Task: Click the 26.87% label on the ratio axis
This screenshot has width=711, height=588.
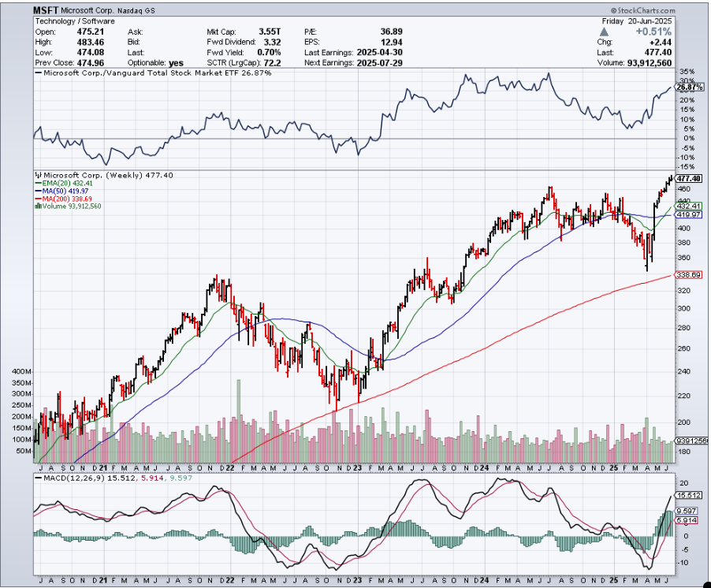Action: pos(690,87)
